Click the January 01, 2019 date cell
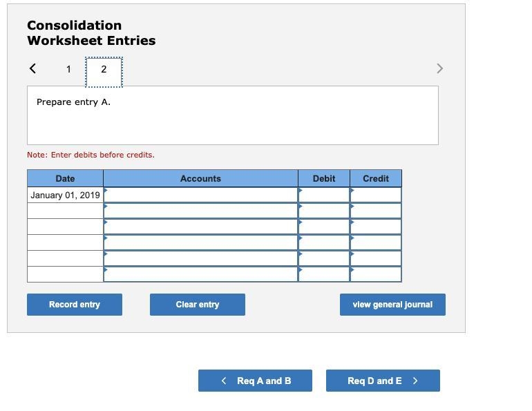Viewport: 532px width, 411px height. point(65,195)
